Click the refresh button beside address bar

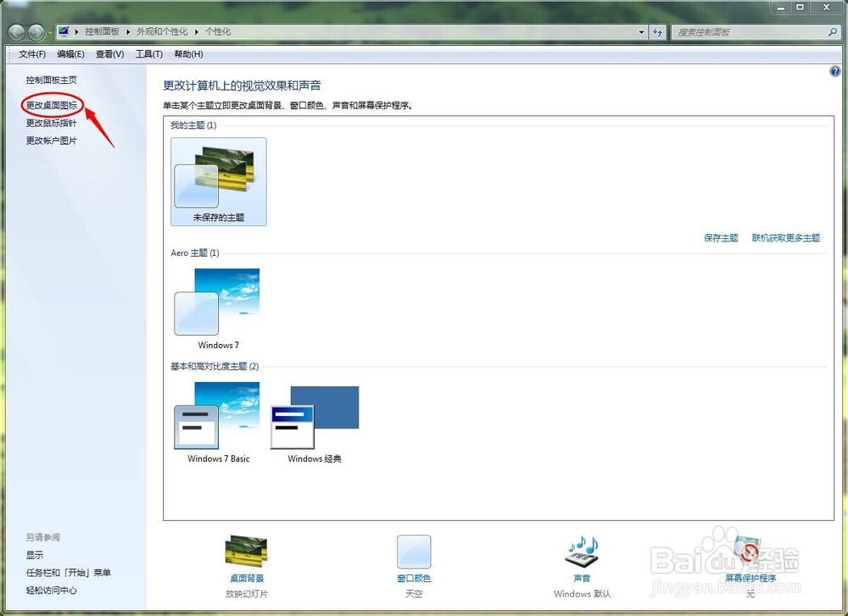coord(657,32)
